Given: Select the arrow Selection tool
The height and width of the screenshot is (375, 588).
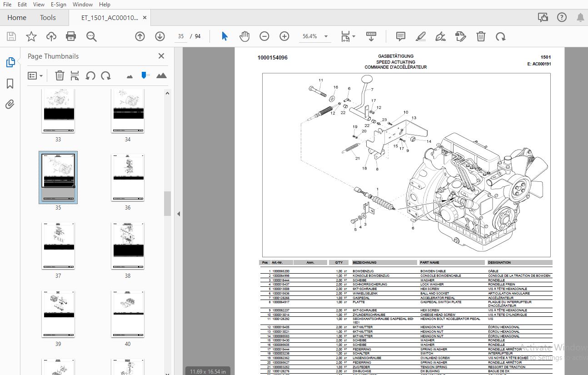Looking at the screenshot, I should (224, 36).
